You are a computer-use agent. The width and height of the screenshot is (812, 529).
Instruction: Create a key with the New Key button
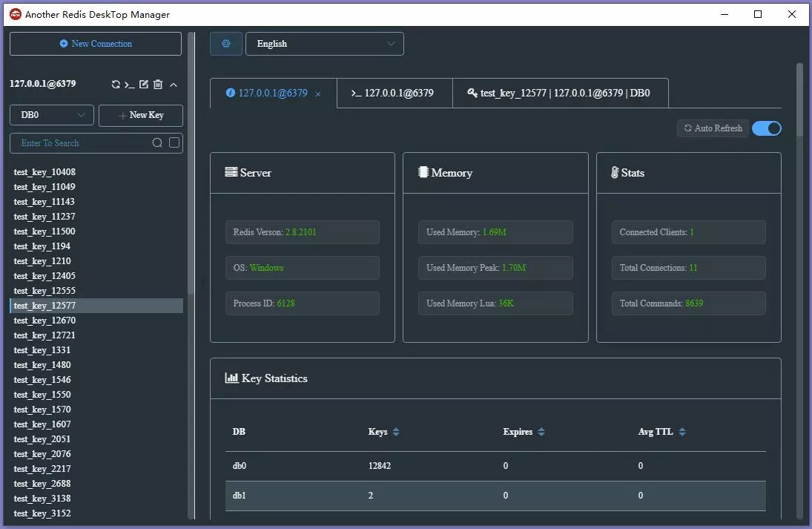point(140,115)
